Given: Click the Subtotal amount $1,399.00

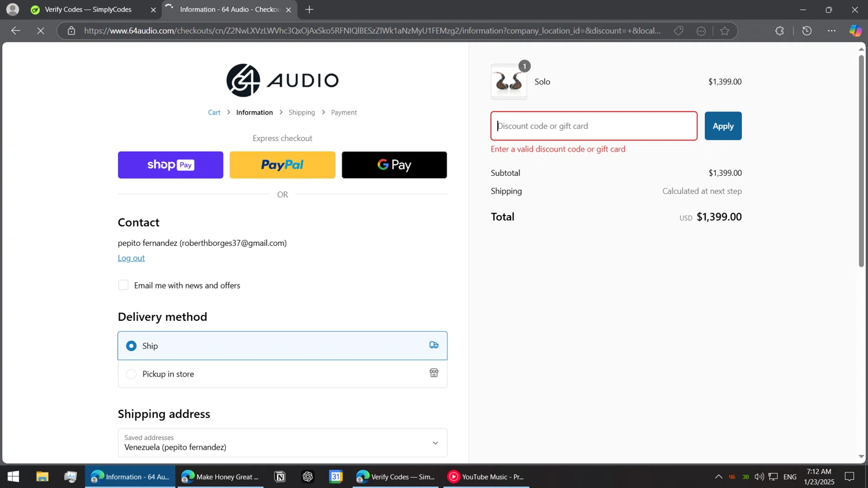Looking at the screenshot, I should click(725, 173).
